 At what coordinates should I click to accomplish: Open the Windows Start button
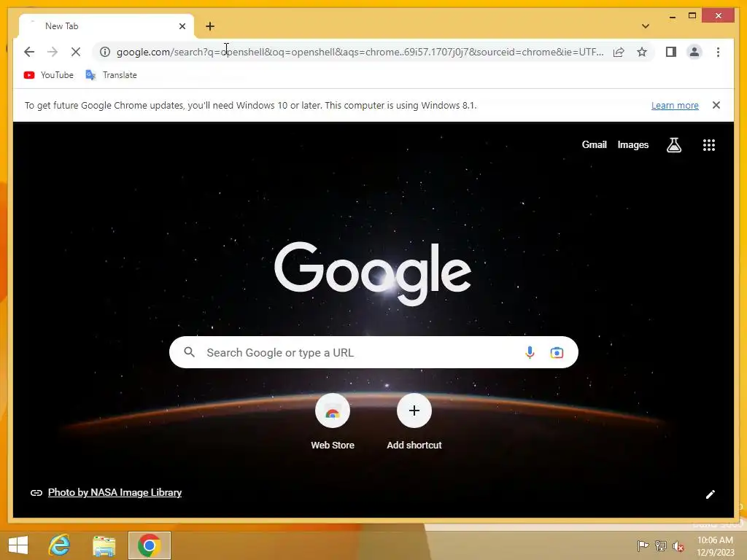18,545
